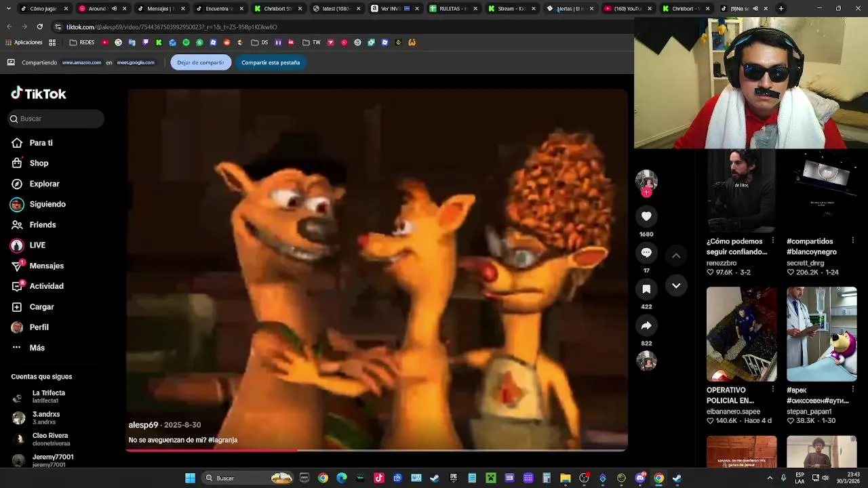868x488 pixels.
Task: Reload the page
Action: coord(39,26)
